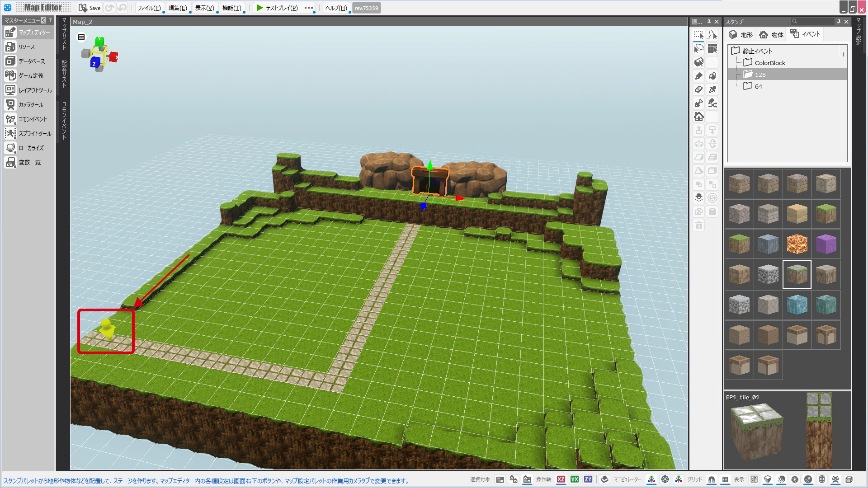Select the random shuffle paint tool
The height and width of the screenshot is (488, 868).
[712, 103]
